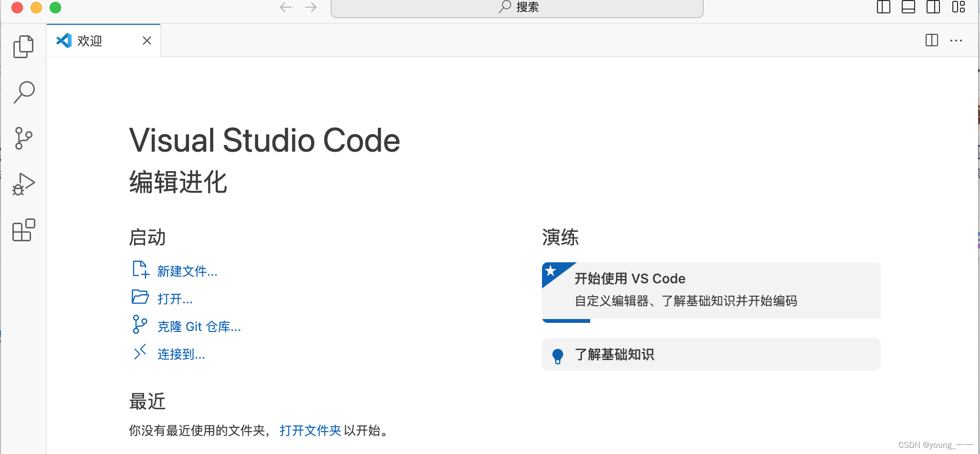Open the Run and Debug view

[x=23, y=185]
